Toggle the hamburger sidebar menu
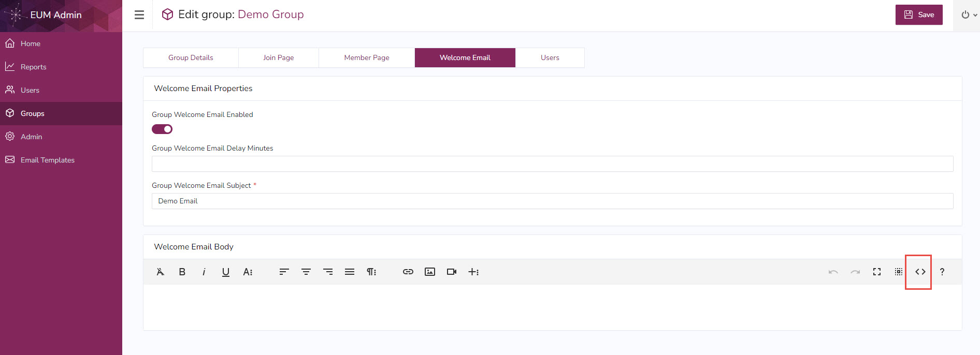The image size is (980, 355). pyautogui.click(x=139, y=15)
